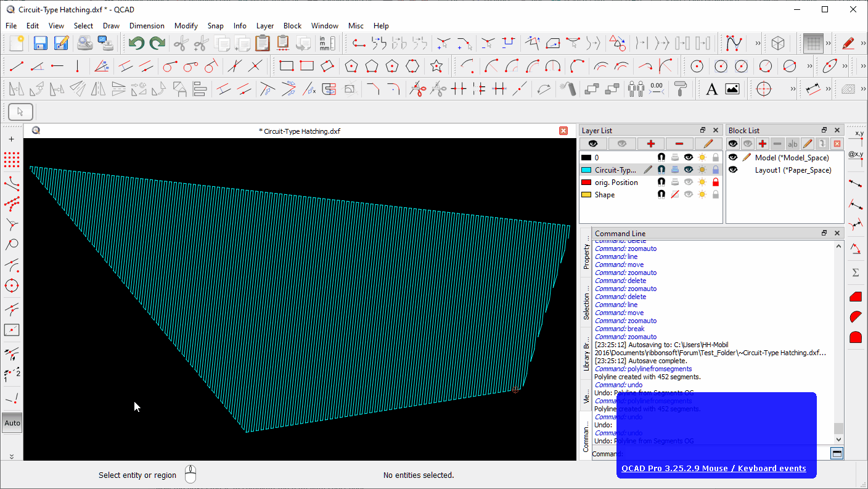Unlock the orig. Position layer padlock
The height and width of the screenshot is (489, 868).
click(x=716, y=181)
